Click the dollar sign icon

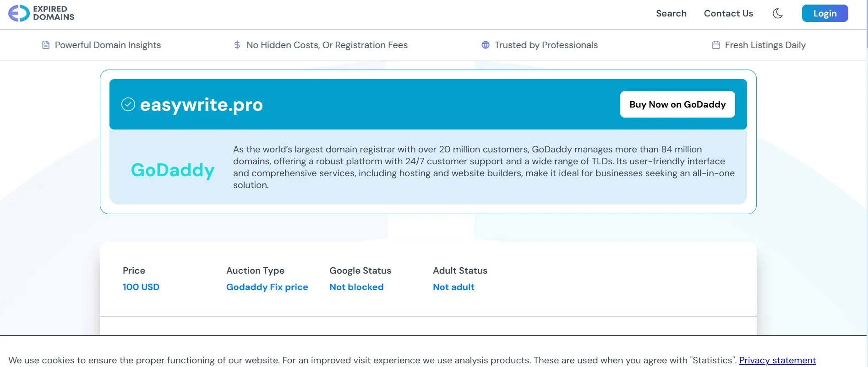tap(237, 45)
